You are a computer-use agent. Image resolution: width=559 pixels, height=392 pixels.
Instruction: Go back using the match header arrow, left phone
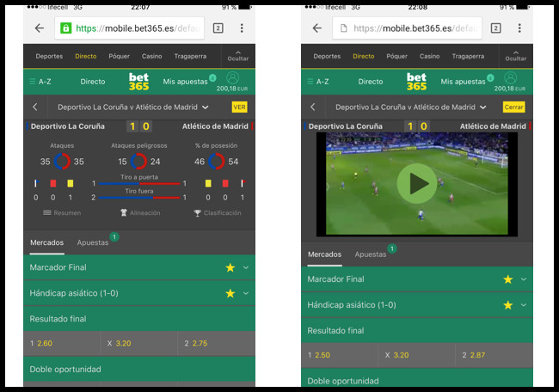(x=35, y=107)
